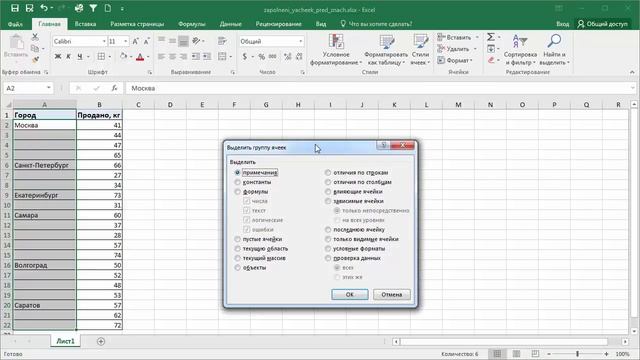Click the Fill Color bucket icon
Viewport: 640px width, 360px height.
tap(123, 56)
